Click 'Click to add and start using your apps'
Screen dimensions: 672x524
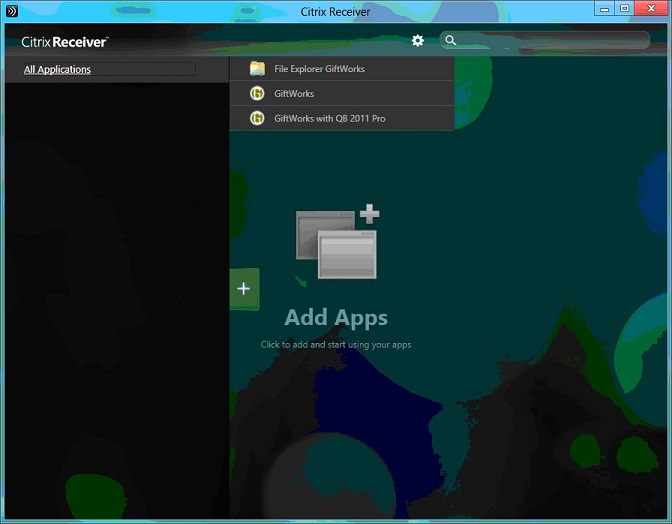point(336,344)
